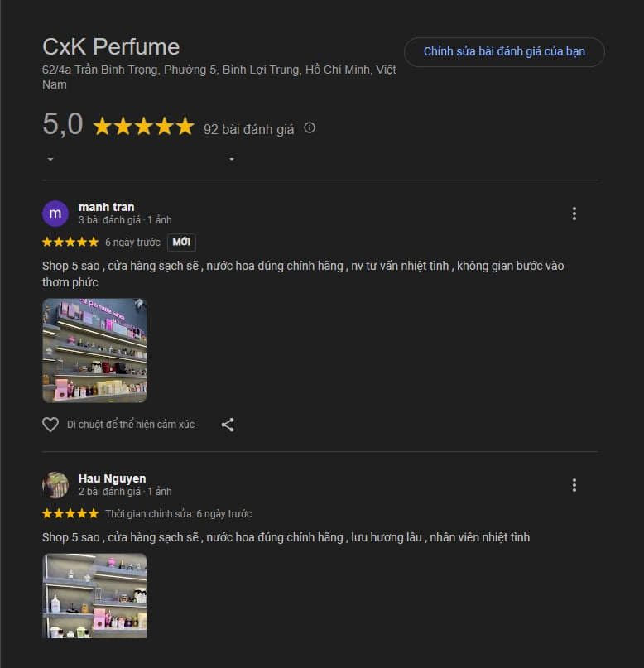This screenshot has height=668, width=644.
Task: Like manh tran's review with the heart icon
Action: coord(50,425)
